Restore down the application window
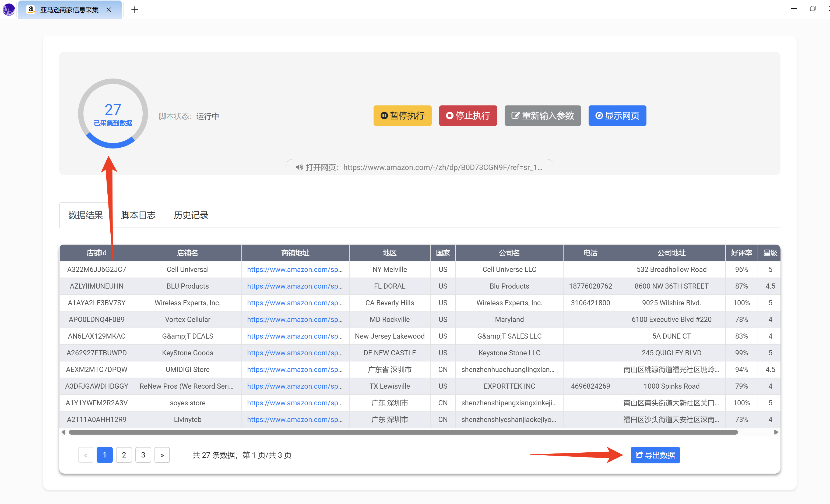830x504 pixels. (x=813, y=8)
